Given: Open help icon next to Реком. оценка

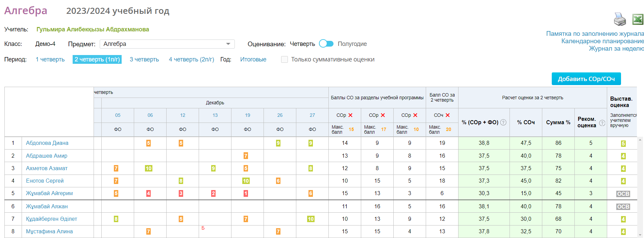Looking at the screenshot, I should pyautogui.click(x=602, y=123).
